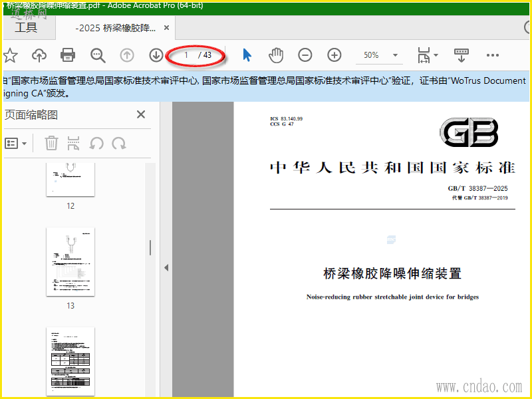The height and width of the screenshot is (399, 532).
Task: Zoom out with the minus icon
Action: click(305, 55)
